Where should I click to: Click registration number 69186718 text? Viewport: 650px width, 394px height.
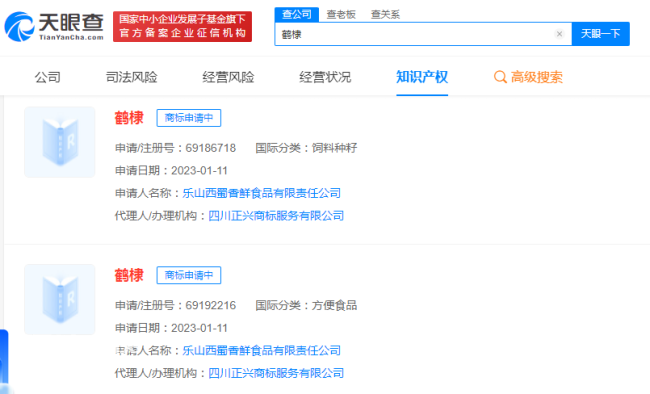(x=211, y=148)
